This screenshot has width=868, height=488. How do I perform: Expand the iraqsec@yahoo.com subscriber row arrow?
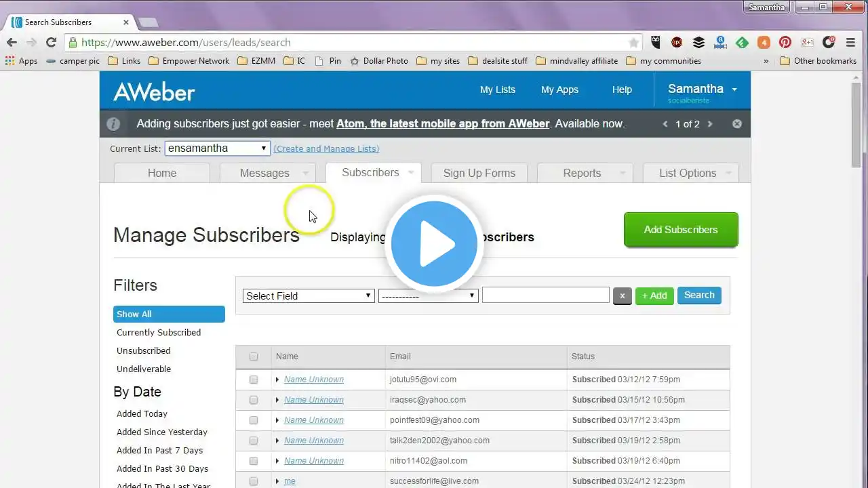click(x=277, y=400)
